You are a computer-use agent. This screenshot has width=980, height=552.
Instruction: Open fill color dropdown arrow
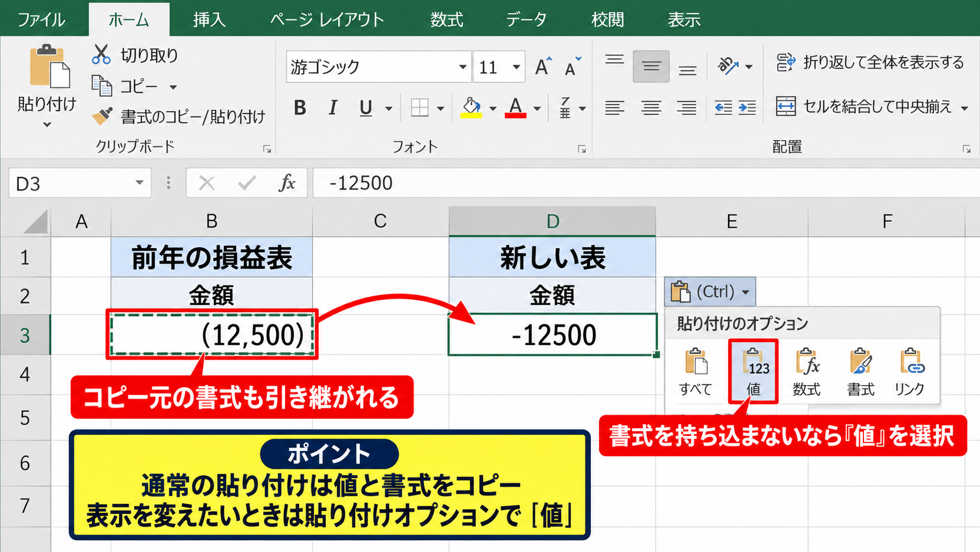pos(492,109)
